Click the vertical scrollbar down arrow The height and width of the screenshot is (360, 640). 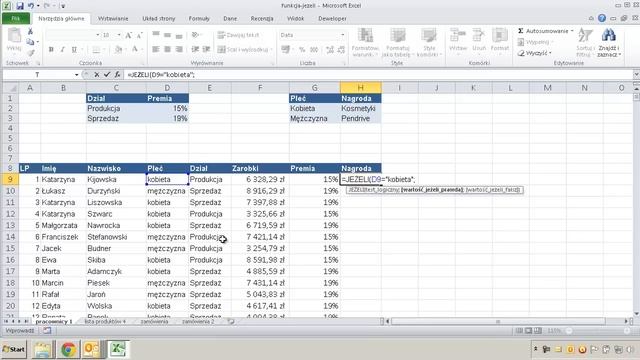click(636, 314)
